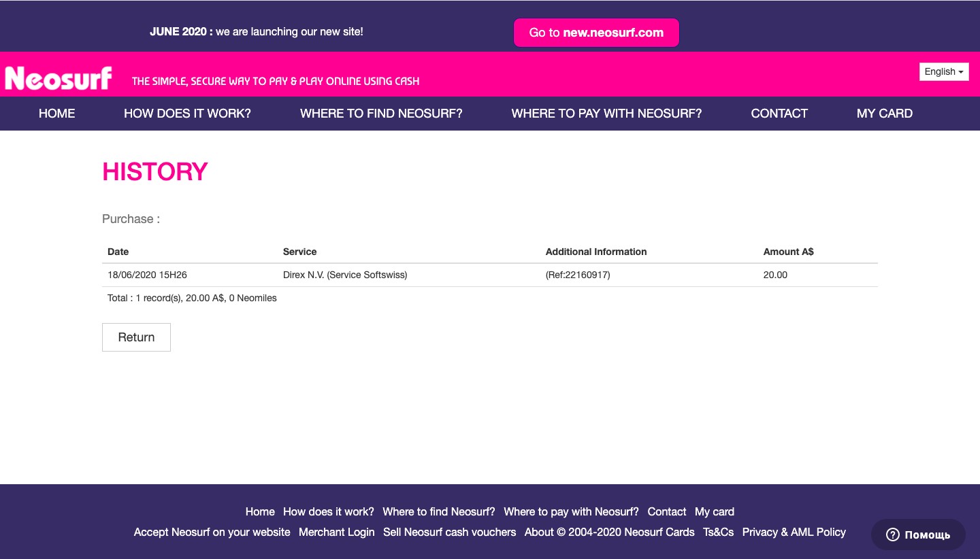This screenshot has height=559, width=980.
Task: Open the Ts&Cs footer link
Action: (719, 532)
